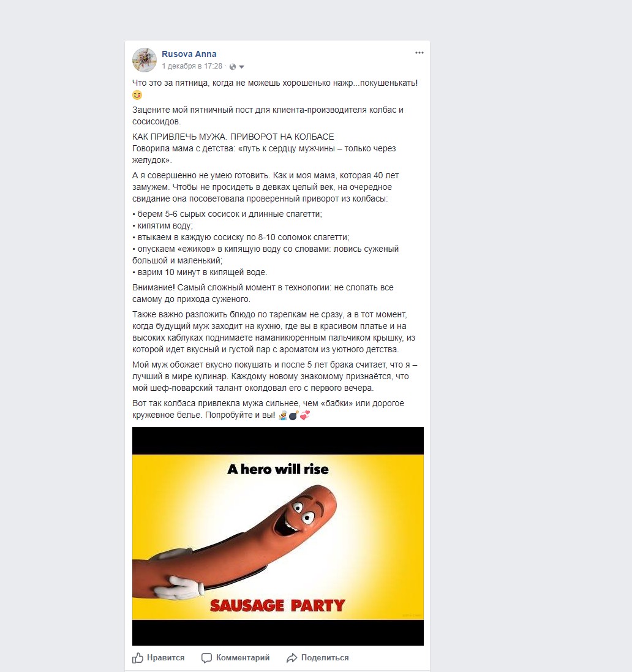This screenshot has height=672, width=632.
Task: Click the Поделиться arrow icon
Action: click(x=292, y=658)
